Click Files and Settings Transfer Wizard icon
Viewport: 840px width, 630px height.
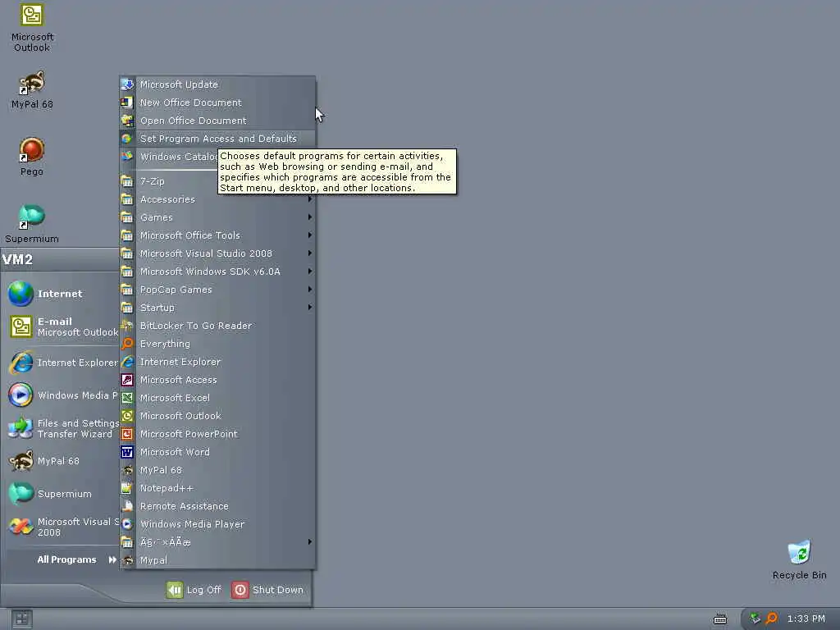(21, 428)
